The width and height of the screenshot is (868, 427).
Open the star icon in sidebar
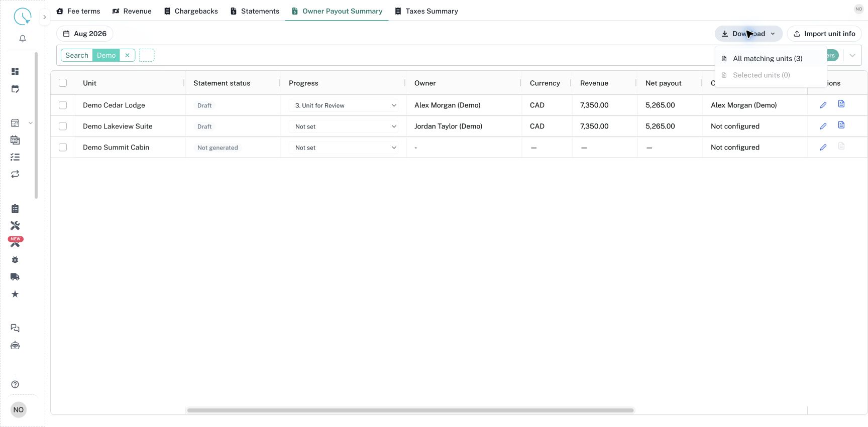point(15,294)
